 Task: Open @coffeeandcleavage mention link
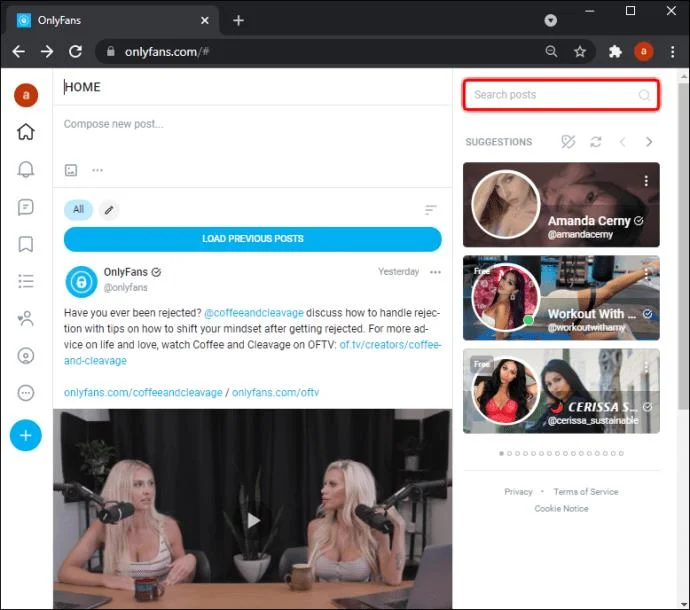point(254,313)
